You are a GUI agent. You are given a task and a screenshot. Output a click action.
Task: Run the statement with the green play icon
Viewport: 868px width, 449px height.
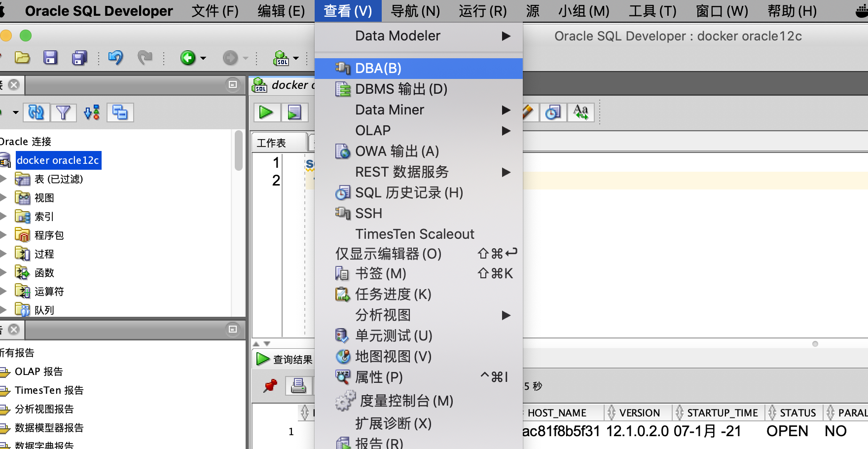tap(266, 112)
